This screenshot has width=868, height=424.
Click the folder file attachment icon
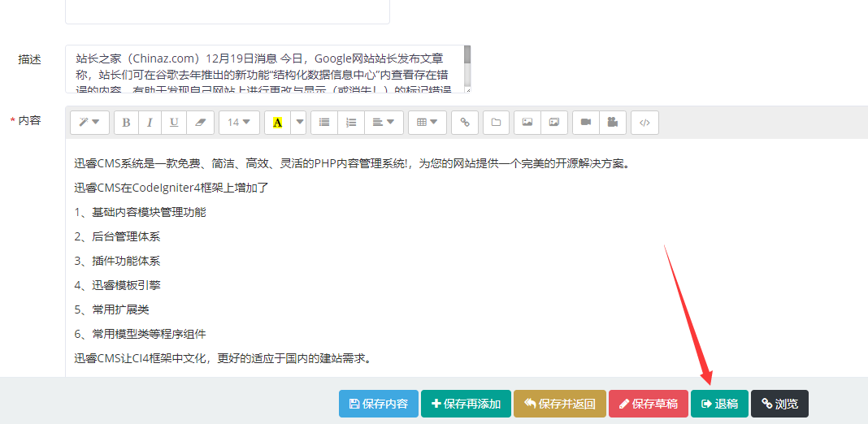(x=496, y=123)
